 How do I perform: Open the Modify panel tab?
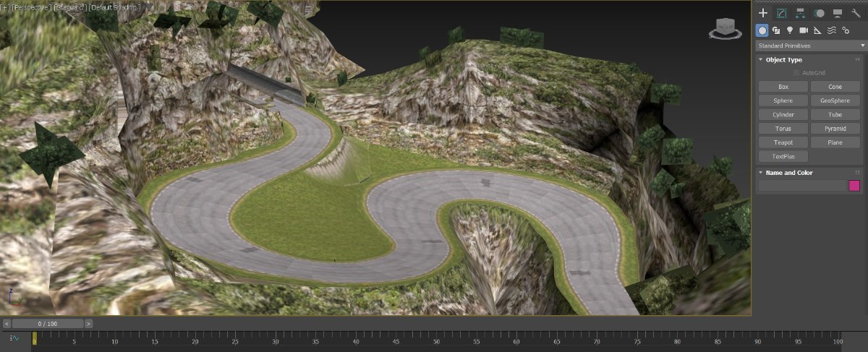pos(781,13)
